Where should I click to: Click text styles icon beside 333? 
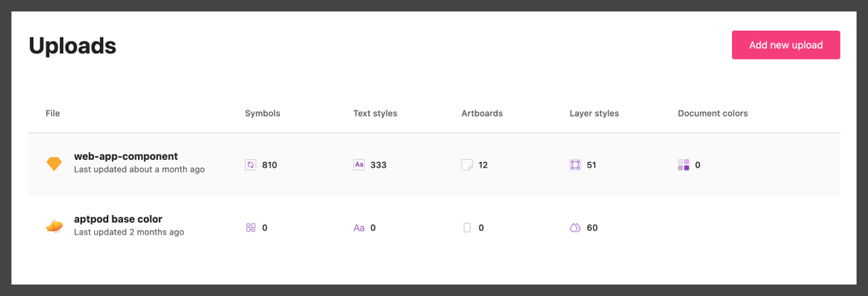click(359, 165)
